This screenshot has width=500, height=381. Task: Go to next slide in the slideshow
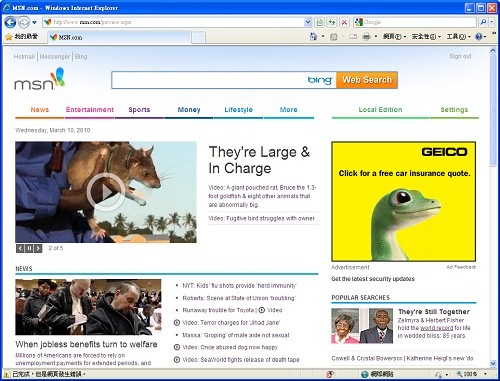pos(38,248)
